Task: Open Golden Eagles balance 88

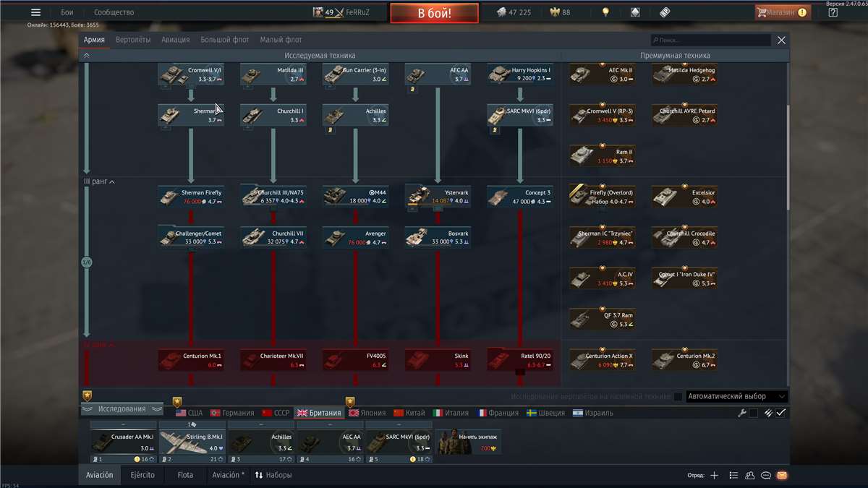Action: [x=561, y=12]
